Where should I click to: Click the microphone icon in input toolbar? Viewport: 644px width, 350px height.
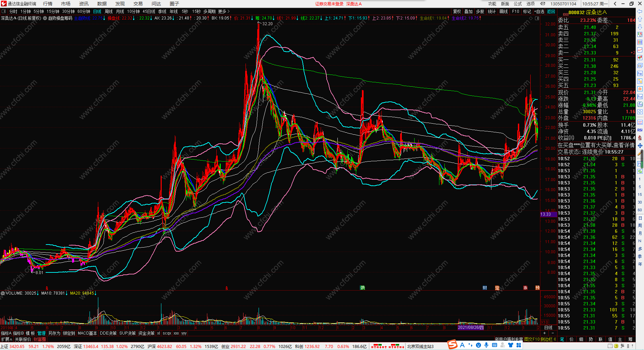pyautogui.click(x=486, y=345)
